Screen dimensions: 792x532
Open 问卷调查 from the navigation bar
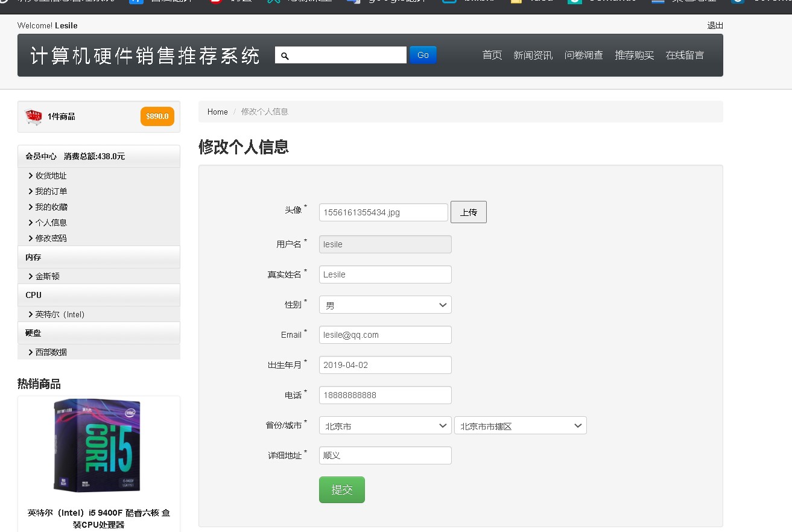(583, 55)
